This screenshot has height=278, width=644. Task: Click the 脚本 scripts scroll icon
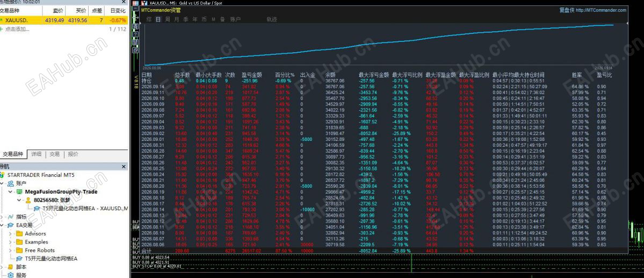point(11,267)
